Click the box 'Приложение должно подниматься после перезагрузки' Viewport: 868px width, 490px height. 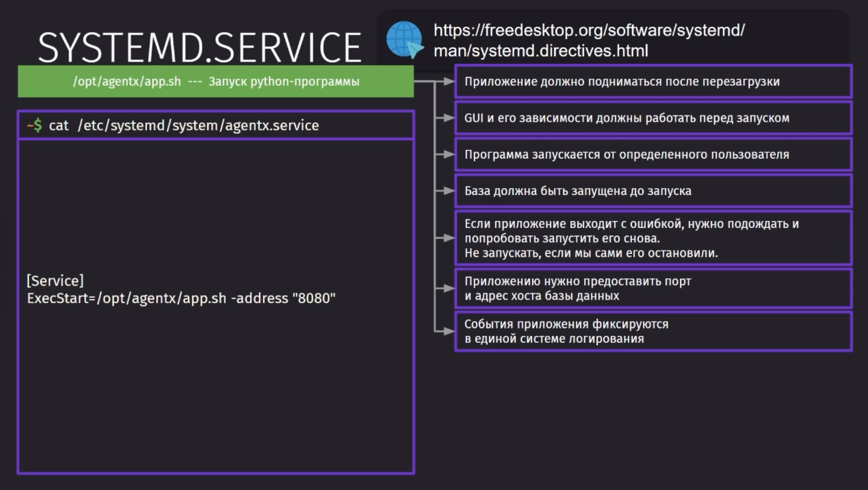coord(653,82)
